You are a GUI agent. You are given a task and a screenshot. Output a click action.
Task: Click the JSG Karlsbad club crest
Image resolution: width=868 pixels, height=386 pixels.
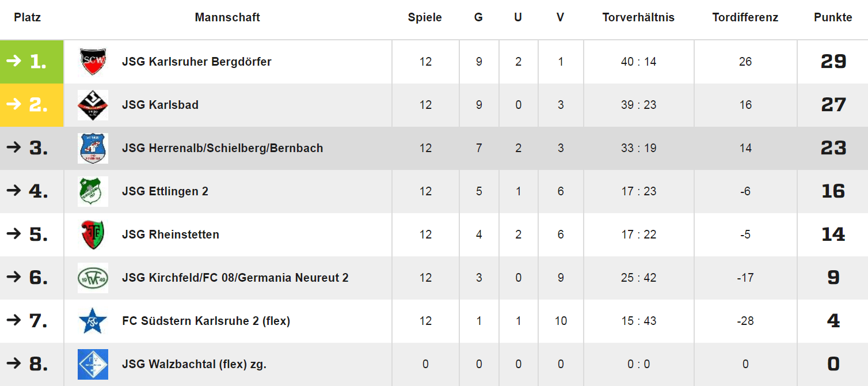point(93,105)
